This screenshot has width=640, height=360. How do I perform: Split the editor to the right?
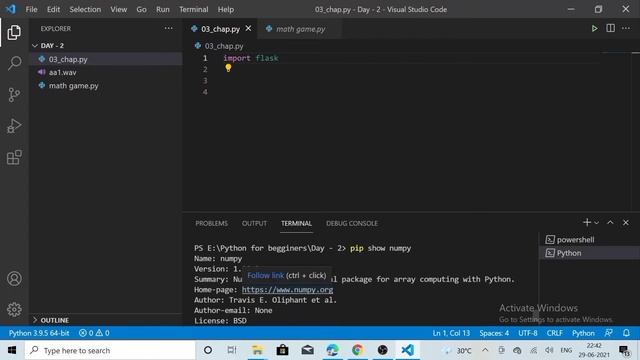coord(610,28)
